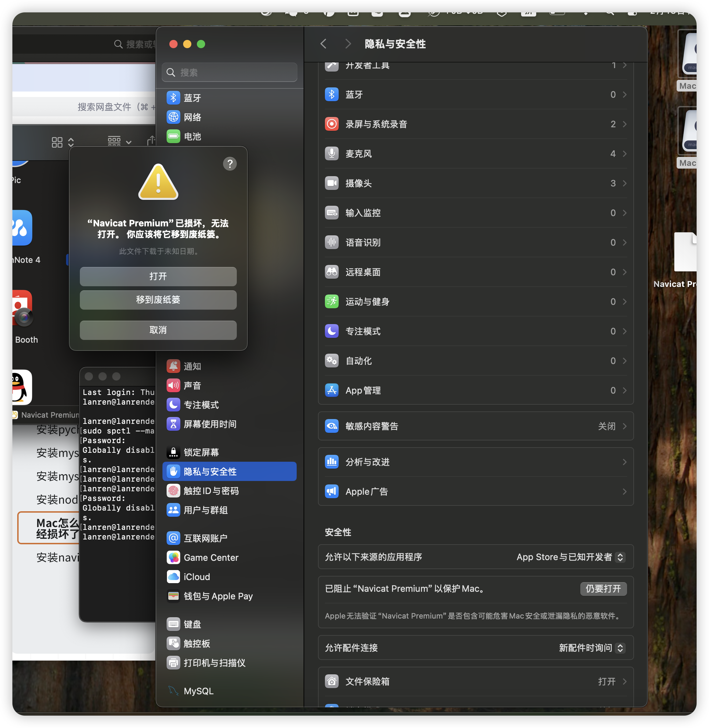This screenshot has width=709, height=728.
Task: Open 钱包与Apple Pay in sidebar
Action: coord(229,596)
